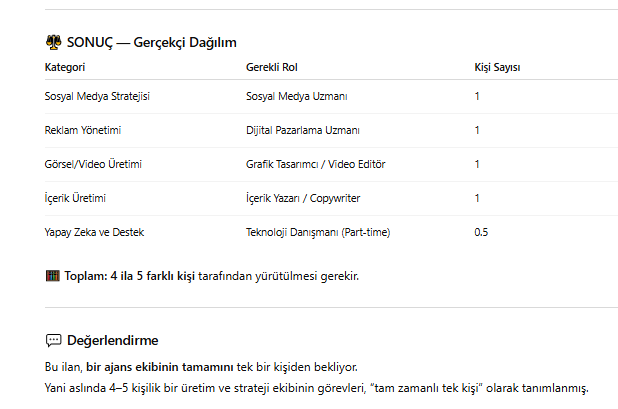
Task: Click the Kişi Sayısı column header
Action: (x=497, y=67)
